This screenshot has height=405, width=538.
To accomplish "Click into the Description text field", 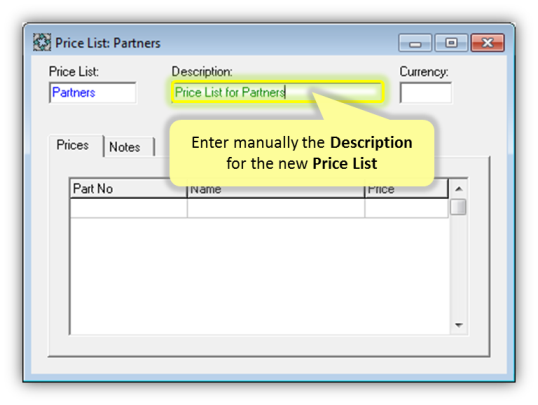I will click(x=277, y=92).
